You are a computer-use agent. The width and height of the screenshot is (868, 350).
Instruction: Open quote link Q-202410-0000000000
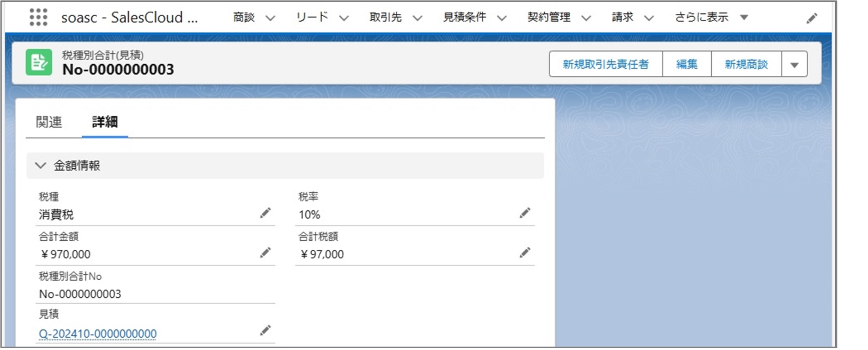98,333
